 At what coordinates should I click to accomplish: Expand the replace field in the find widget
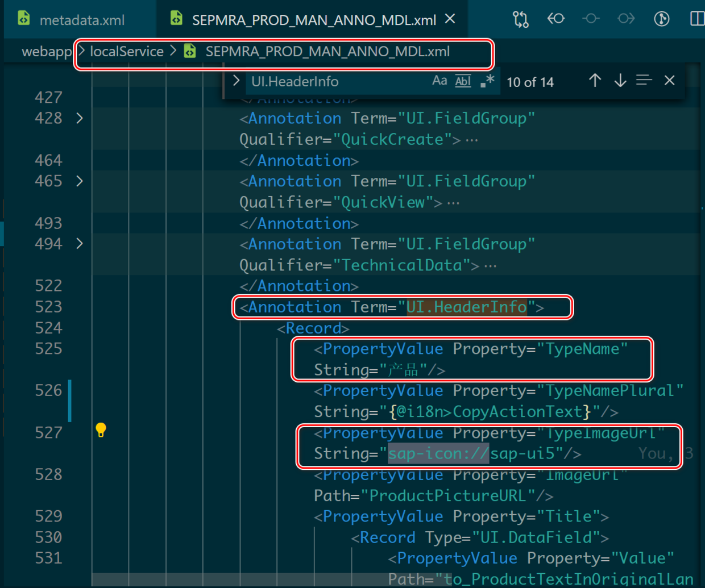[236, 81]
